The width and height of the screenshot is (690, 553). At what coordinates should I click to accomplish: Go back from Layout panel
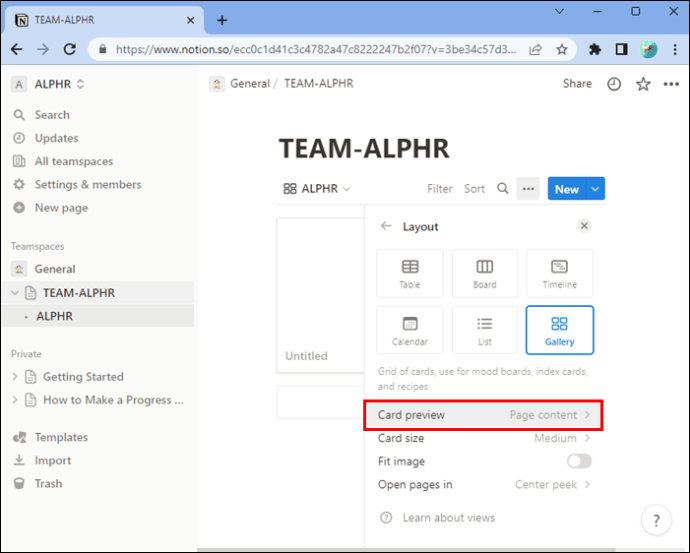click(x=386, y=226)
